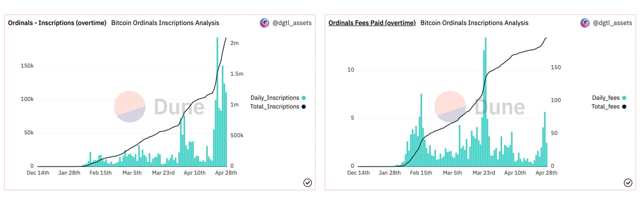Click the @dgtl_assets avatar on Fees chart

(x=585, y=23)
